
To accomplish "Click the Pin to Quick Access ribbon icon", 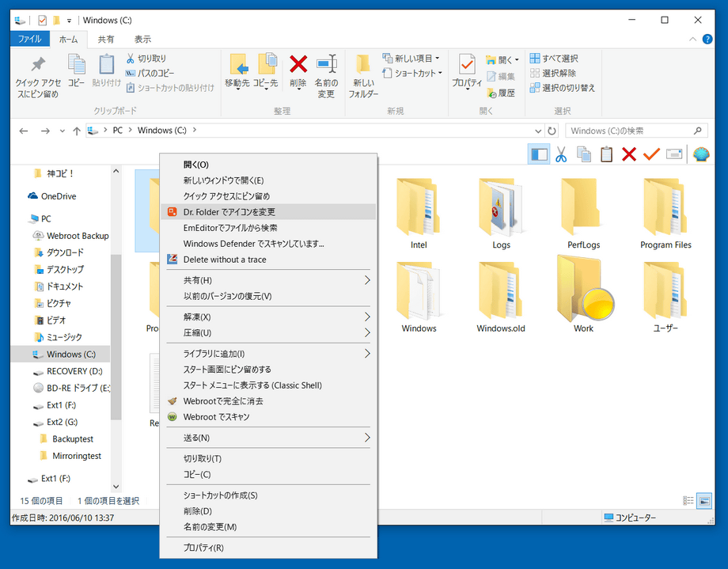I will click(x=38, y=65).
